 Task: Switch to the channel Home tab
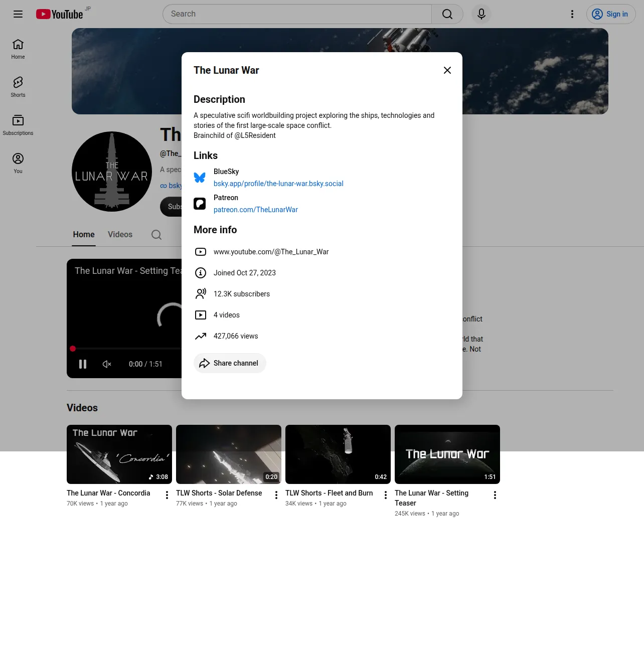click(84, 235)
